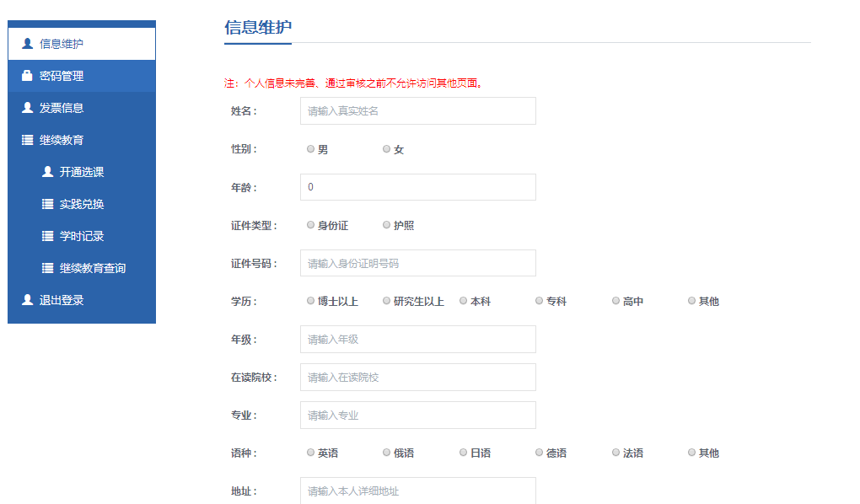Open 开通选课 submenu item

click(x=82, y=172)
